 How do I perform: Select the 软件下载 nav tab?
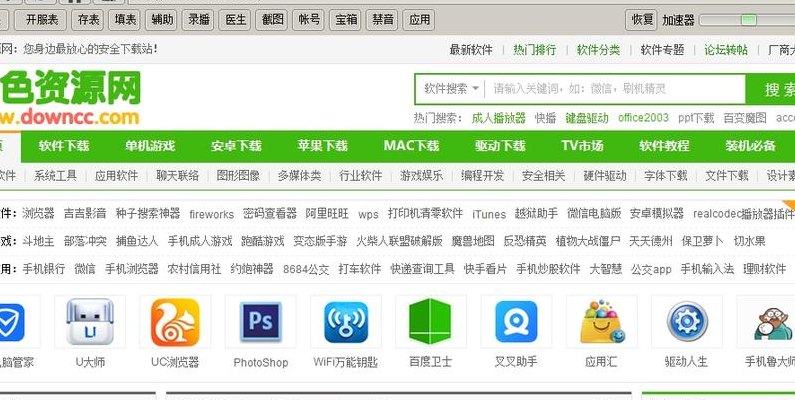(64, 146)
